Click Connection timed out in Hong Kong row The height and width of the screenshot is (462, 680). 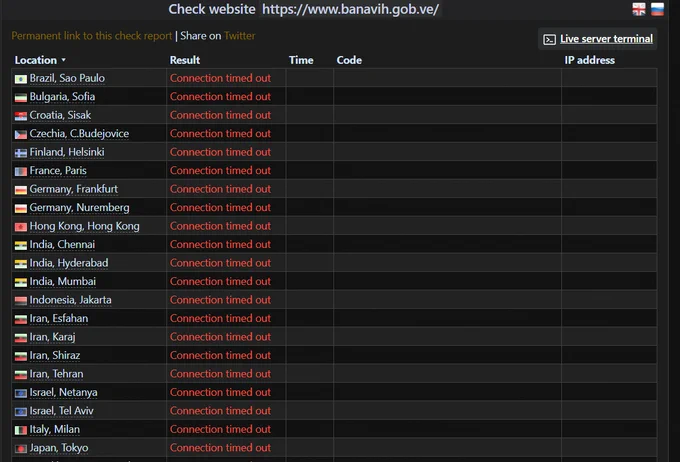pyautogui.click(x=220, y=226)
